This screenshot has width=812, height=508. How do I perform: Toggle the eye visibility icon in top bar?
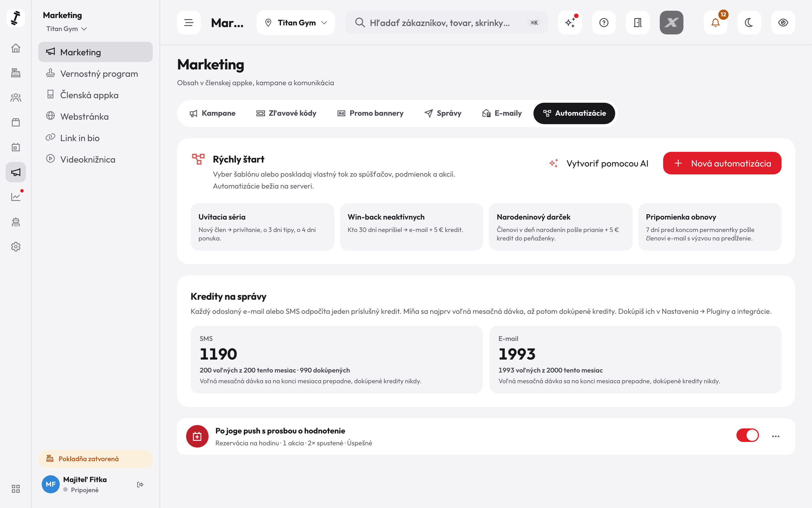783,23
